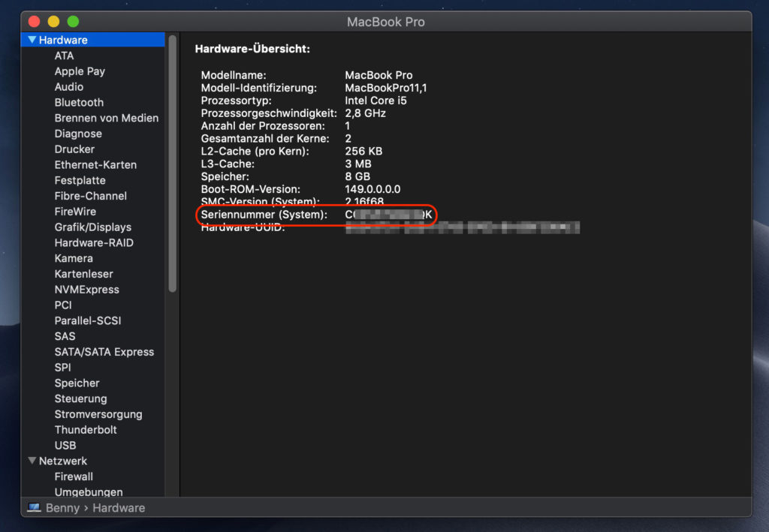769x532 pixels.
Task: Select FireWire in the sidebar
Action: pyautogui.click(x=75, y=212)
